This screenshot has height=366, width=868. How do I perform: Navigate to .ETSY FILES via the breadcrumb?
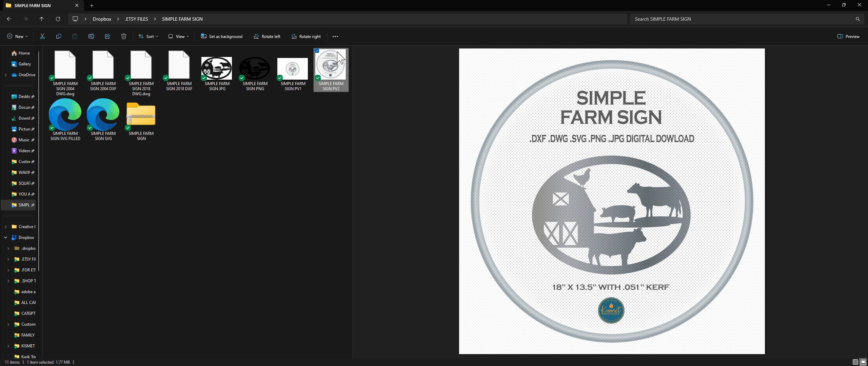point(136,19)
